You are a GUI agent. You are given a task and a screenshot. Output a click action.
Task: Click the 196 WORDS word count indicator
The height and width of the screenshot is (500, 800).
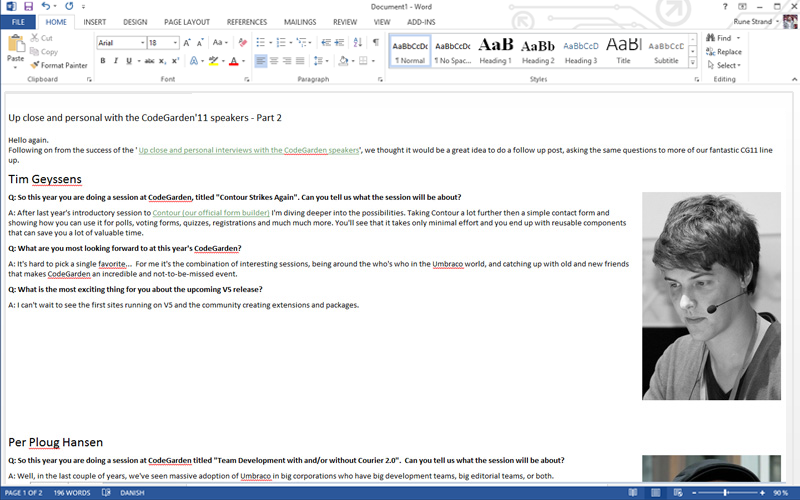(x=72, y=493)
